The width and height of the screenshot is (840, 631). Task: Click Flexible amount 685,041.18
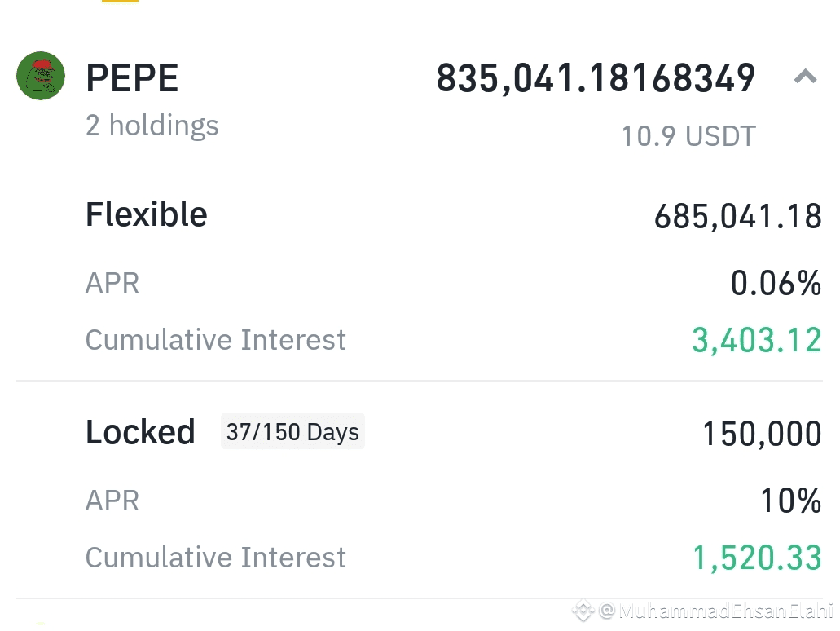737,217
